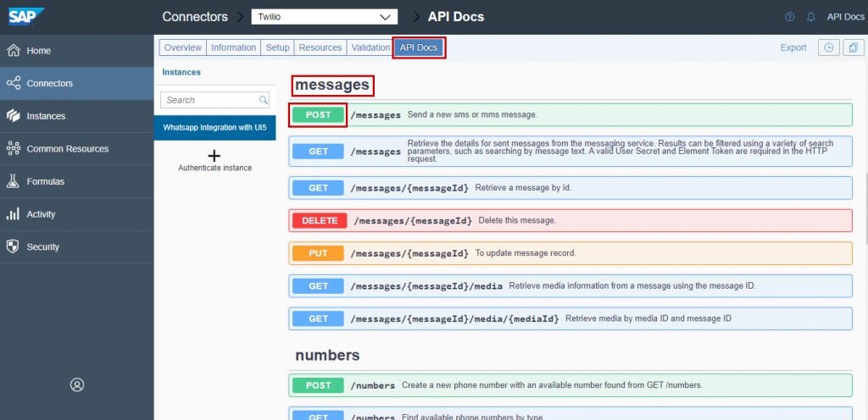Screen dimensions: 868x420
Task: Expand GET /messages endpoint row
Action: (570, 151)
